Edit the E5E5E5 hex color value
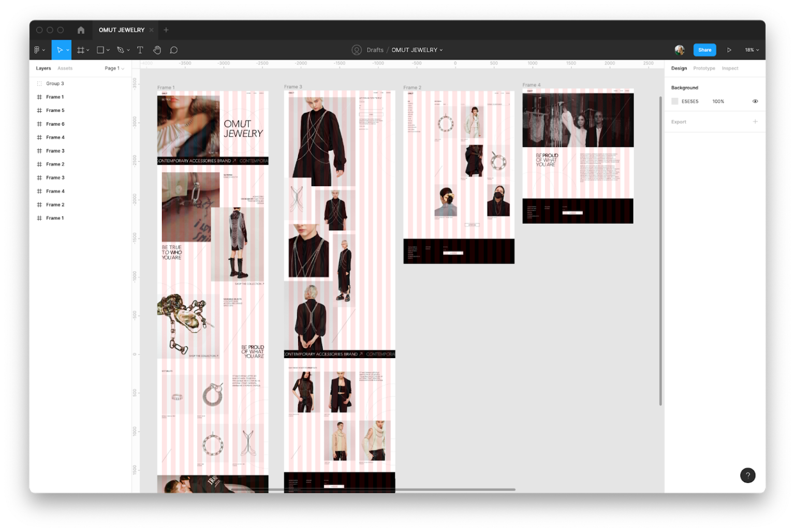The height and width of the screenshot is (532, 795). [x=690, y=101]
